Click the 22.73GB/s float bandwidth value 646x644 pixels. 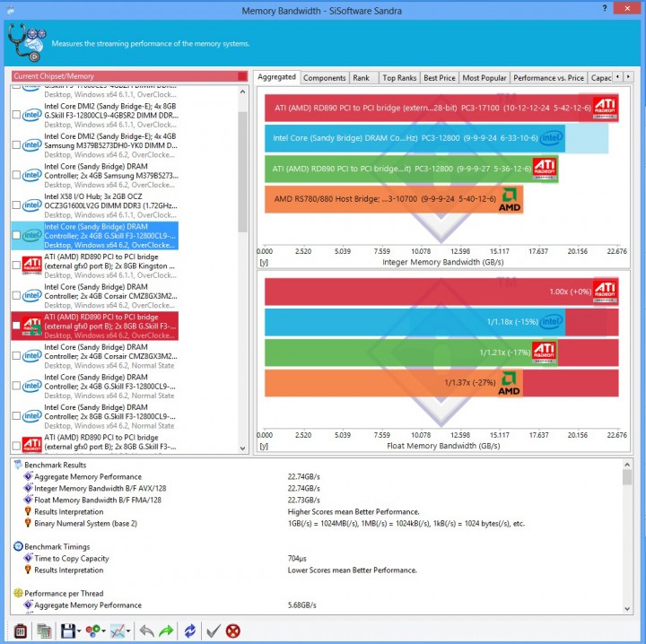tap(303, 500)
